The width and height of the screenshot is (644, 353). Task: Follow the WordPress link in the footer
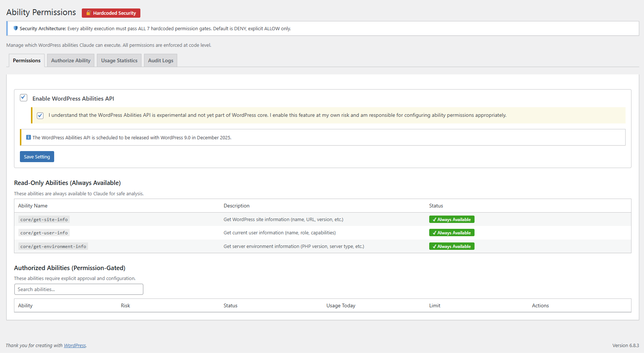point(75,346)
